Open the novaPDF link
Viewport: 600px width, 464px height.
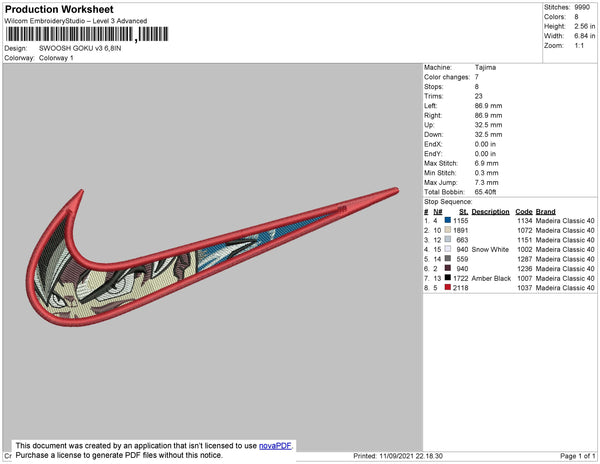coord(275,446)
